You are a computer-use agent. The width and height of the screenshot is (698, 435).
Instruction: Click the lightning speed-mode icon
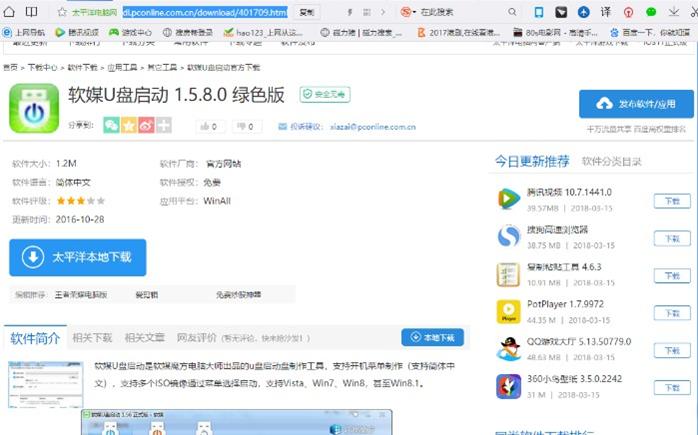350,12
